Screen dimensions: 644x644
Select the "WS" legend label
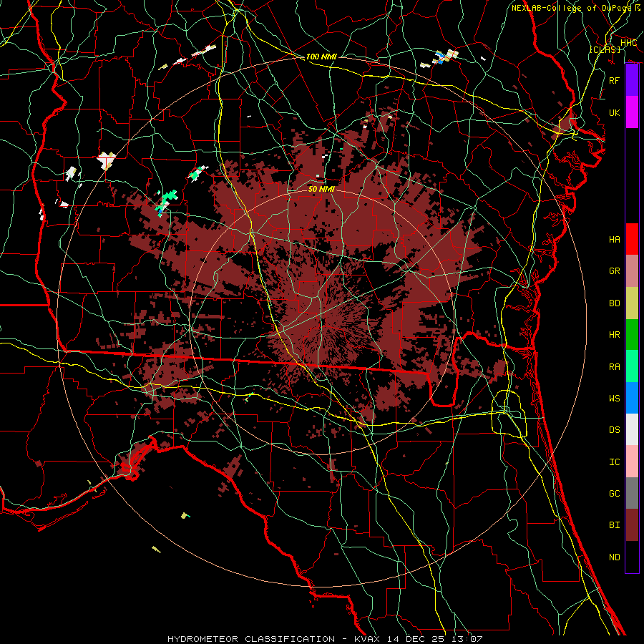[x=614, y=399]
